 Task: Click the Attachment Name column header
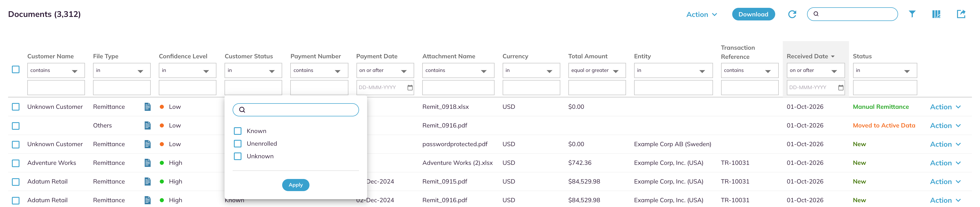click(449, 56)
